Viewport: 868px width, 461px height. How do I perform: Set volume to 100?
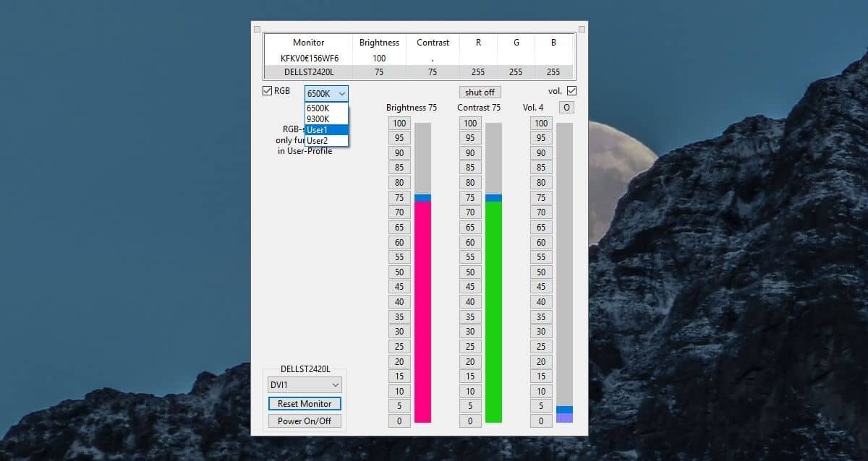pyautogui.click(x=541, y=123)
